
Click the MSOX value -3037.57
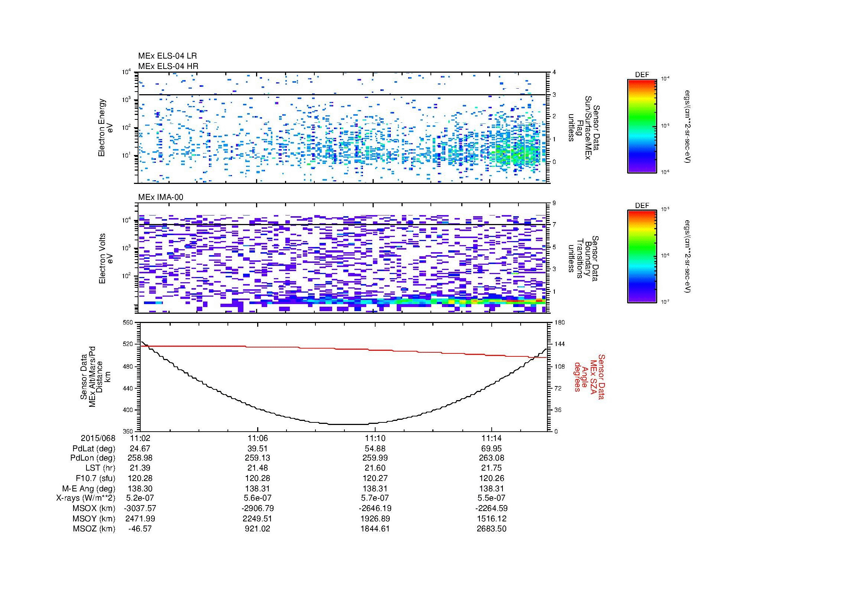click(x=140, y=508)
